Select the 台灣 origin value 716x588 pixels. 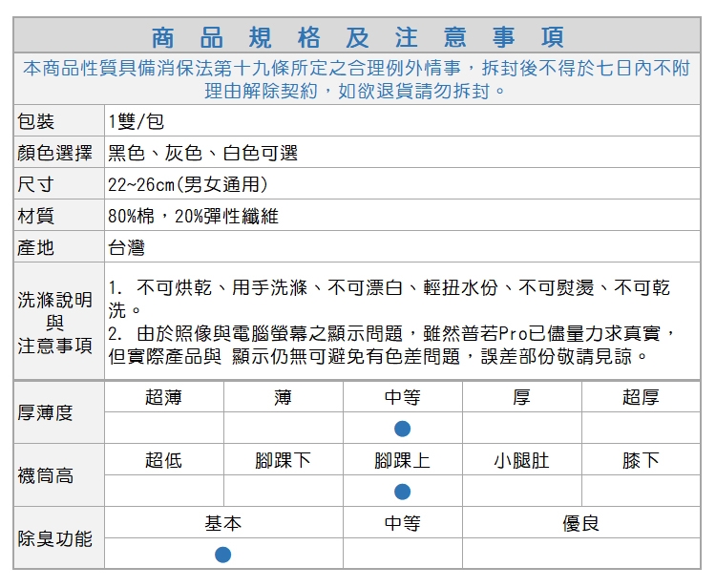126,247
